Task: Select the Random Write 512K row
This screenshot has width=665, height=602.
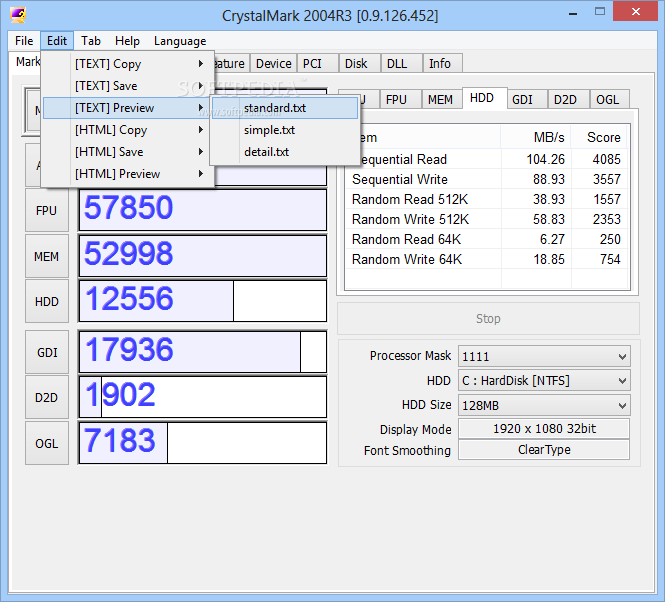Action: 486,219
